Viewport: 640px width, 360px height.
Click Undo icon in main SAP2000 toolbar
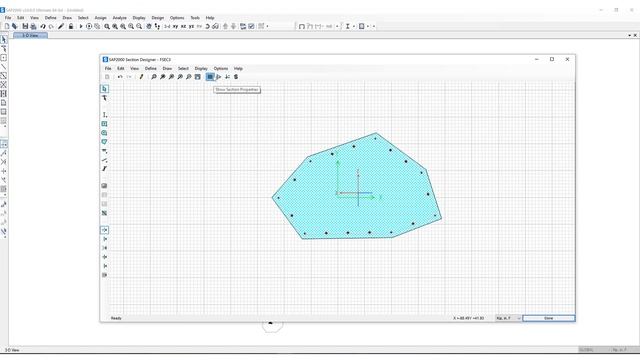[x=43, y=26]
